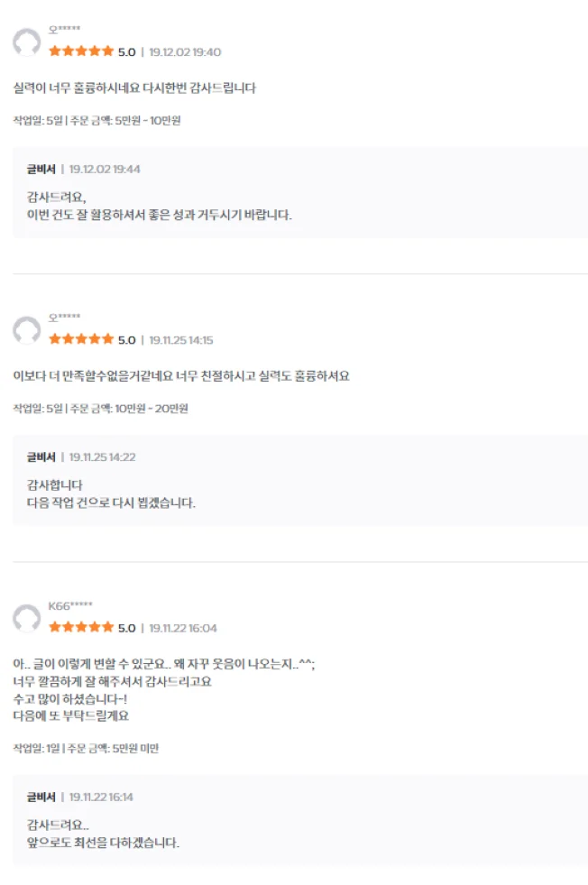The height and width of the screenshot is (885, 588).
Task: Click the star rating on K66*****'s review
Action: click(81, 627)
